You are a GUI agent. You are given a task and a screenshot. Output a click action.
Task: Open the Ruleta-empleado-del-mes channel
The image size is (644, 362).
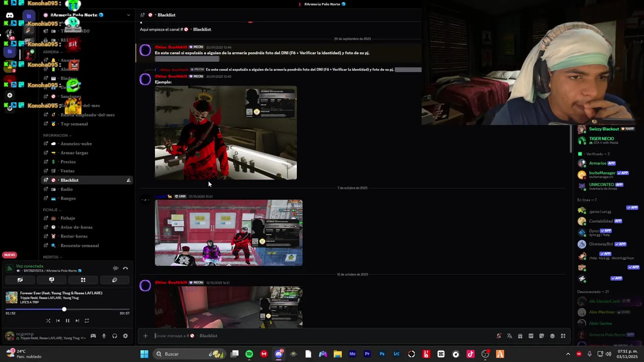pyautogui.click(x=87, y=115)
